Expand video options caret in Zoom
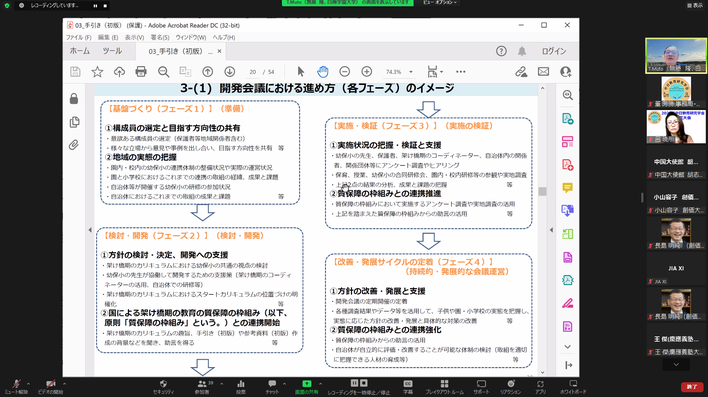Viewport: 708px width, 397px height. pos(65,384)
